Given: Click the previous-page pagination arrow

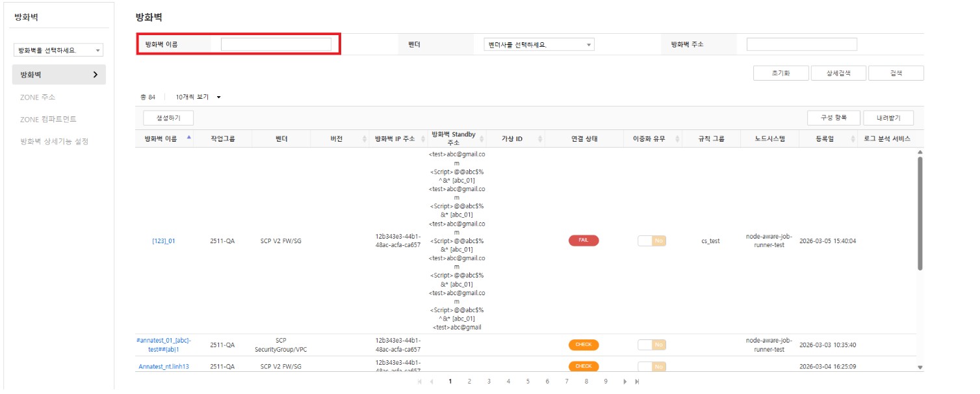Looking at the screenshot, I should (x=431, y=382).
